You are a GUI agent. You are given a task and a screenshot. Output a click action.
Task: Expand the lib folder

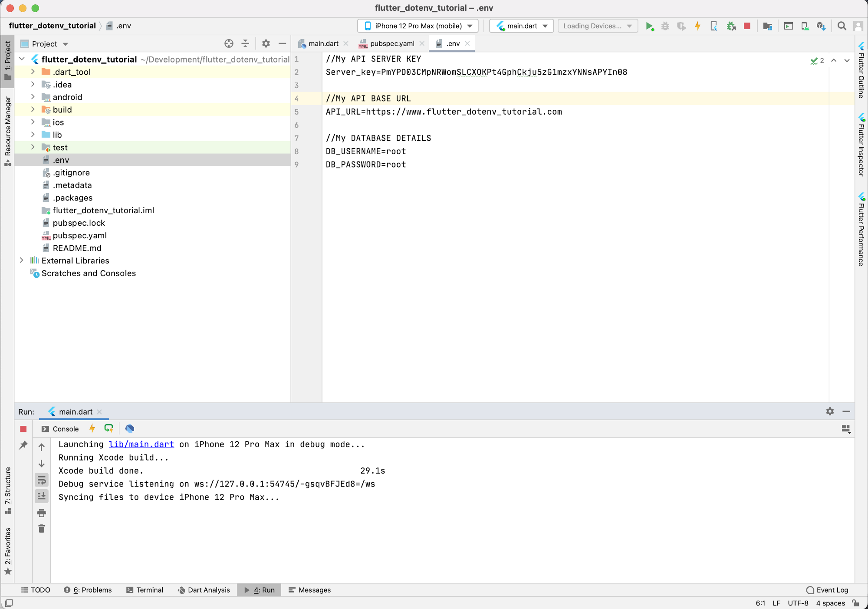pyautogui.click(x=33, y=135)
